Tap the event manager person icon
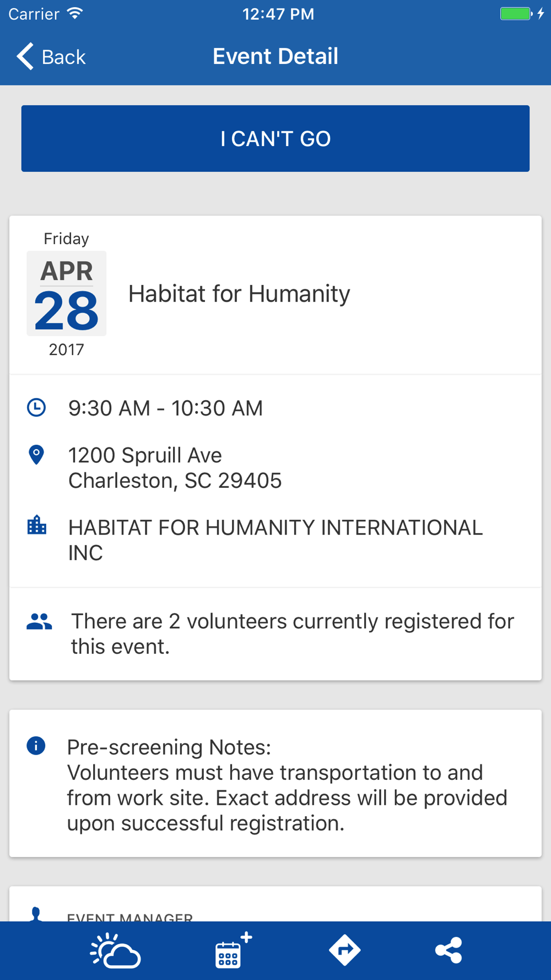Image resolution: width=551 pixels, height=980 pixels. click(36, 914)
